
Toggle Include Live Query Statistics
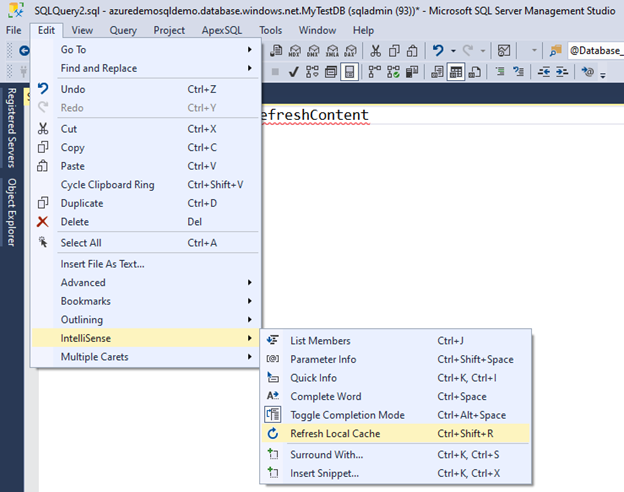pos(393,72)
